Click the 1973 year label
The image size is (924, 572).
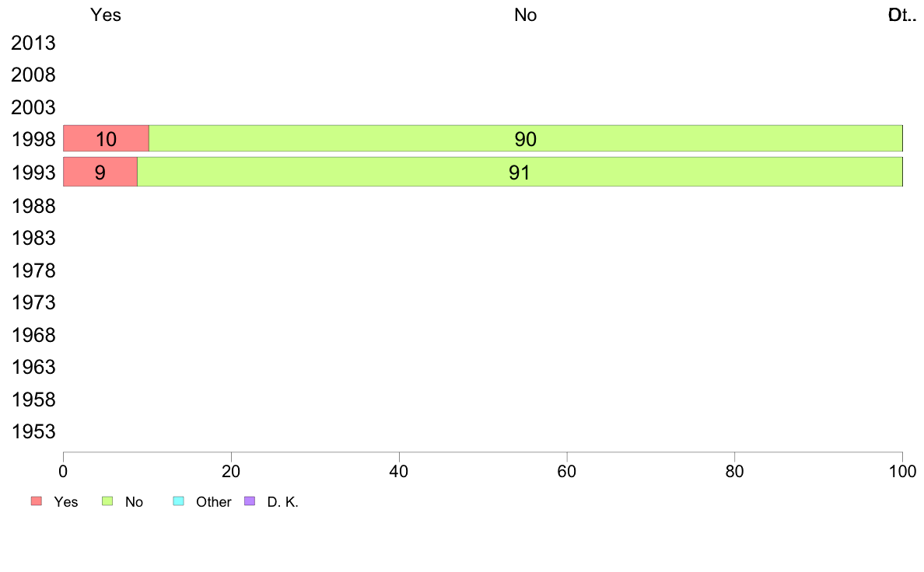pyautogui.click(x=33, y=302)
